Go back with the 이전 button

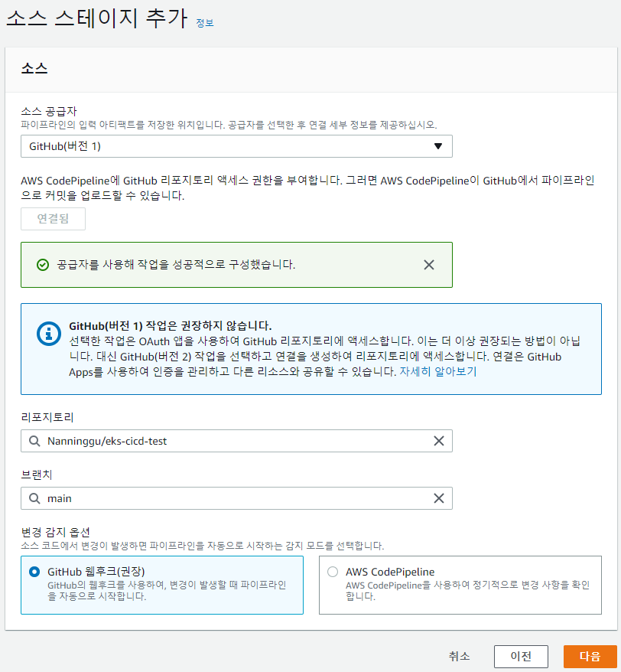click(521, 656)
